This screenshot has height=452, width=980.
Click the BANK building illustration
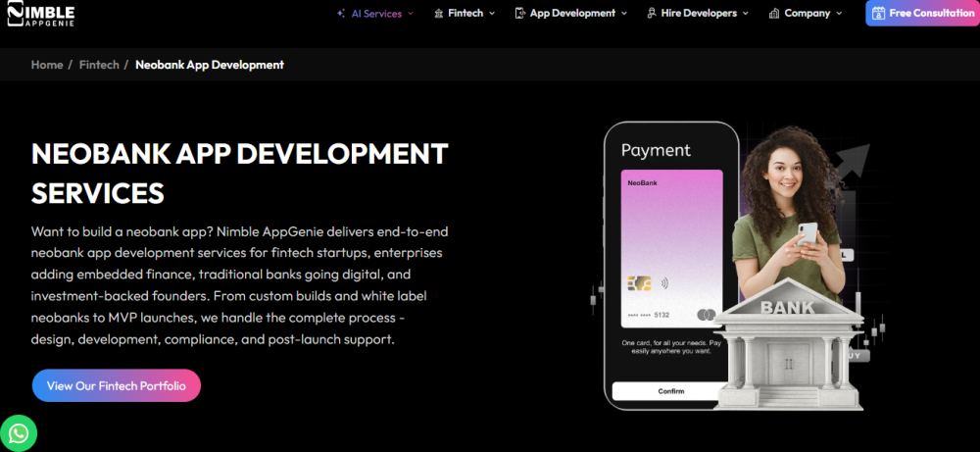[788, 345]
